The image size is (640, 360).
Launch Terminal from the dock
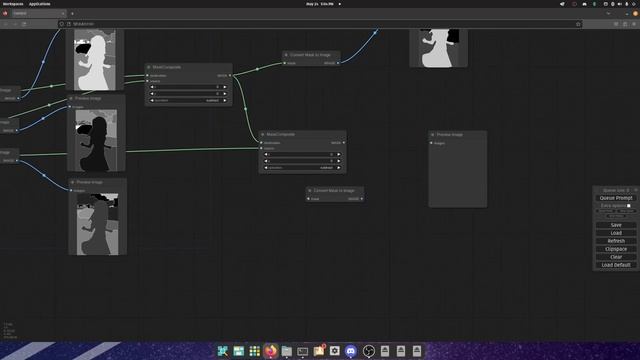point(302,351)
